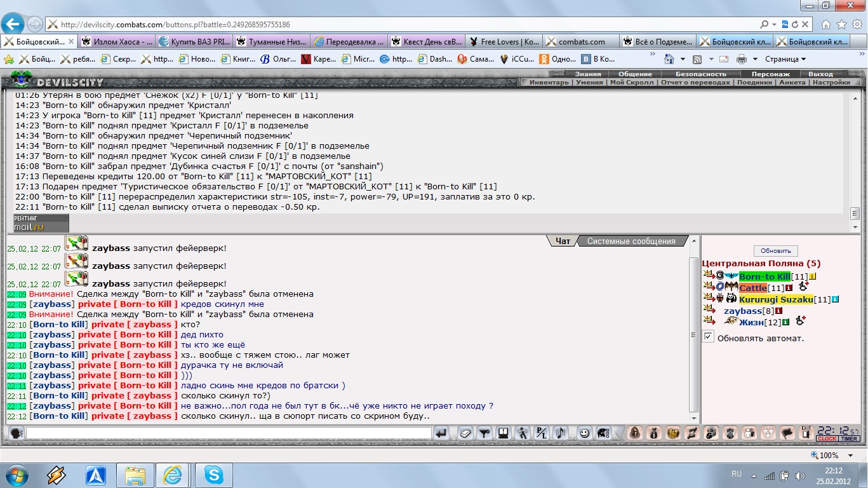The image size is (868, 488).
Task: Open the RSS feeds dropdown arrow
Action: pyautogui.click(x=711, y=59)
